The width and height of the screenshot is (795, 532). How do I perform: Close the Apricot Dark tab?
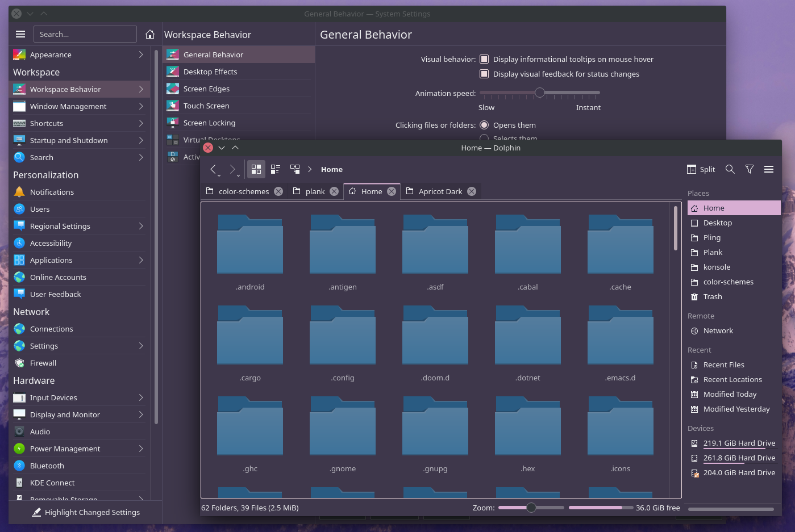pyautogui.click(x=472, y=191)
